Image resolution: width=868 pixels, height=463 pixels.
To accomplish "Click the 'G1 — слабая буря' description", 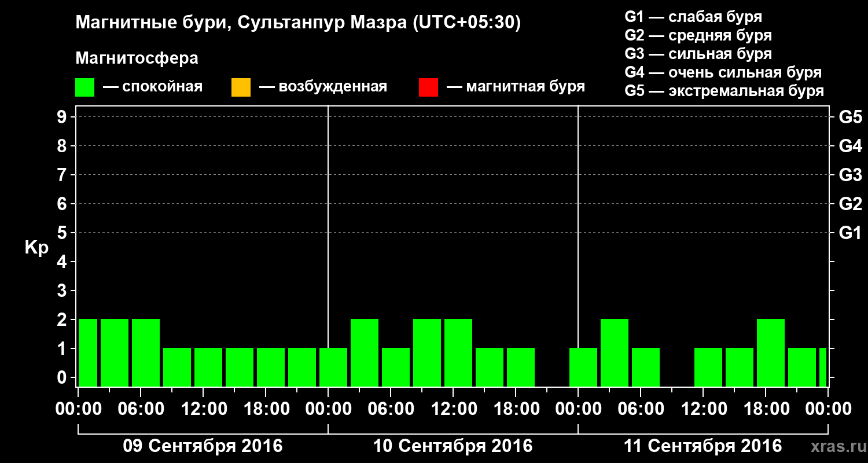I will tap(693, 17).
